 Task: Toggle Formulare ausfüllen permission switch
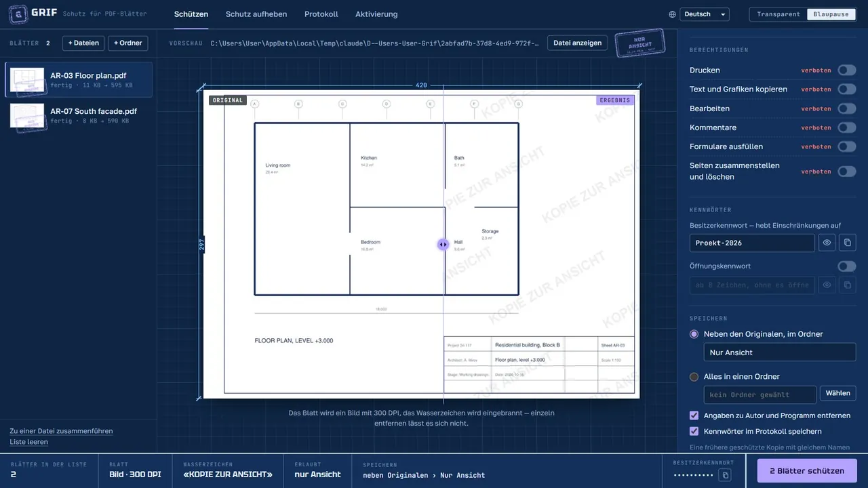coord(847,146)
